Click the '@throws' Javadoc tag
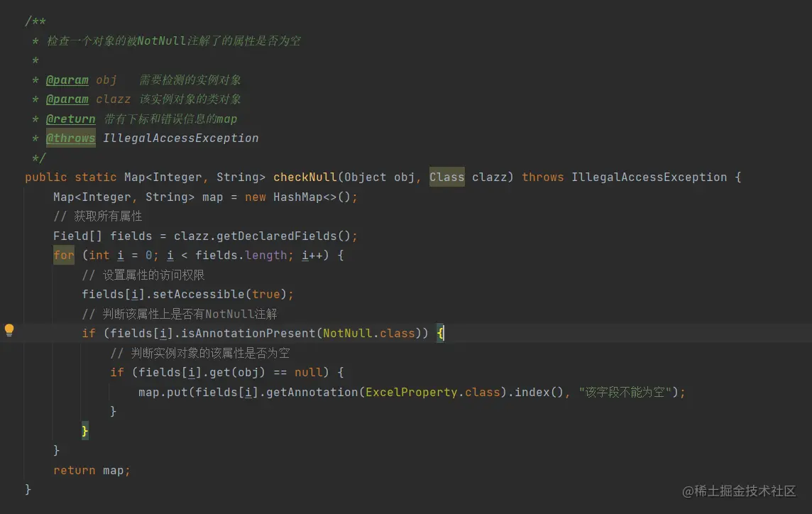The height and width of the screenshot is (514, 812). (70, 138)
